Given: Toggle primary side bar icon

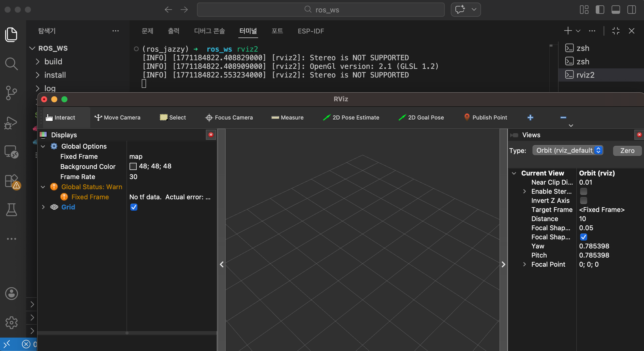Looking at the screenshot, I should [x=600, y=10].
